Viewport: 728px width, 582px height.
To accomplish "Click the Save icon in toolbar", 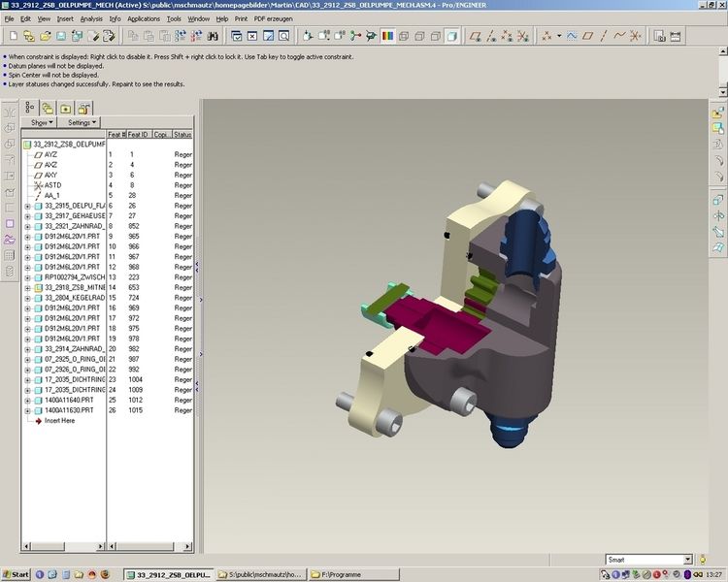I will (x=60, y=36).
